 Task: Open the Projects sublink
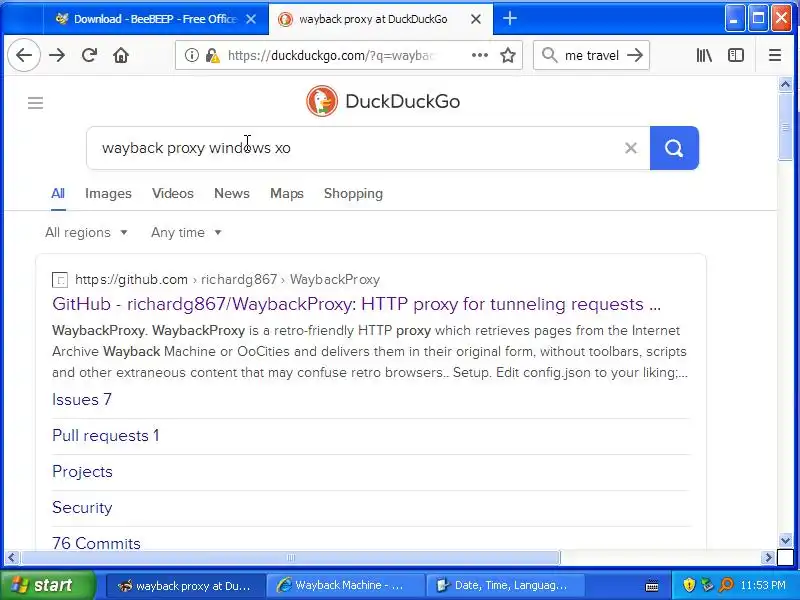82,471
